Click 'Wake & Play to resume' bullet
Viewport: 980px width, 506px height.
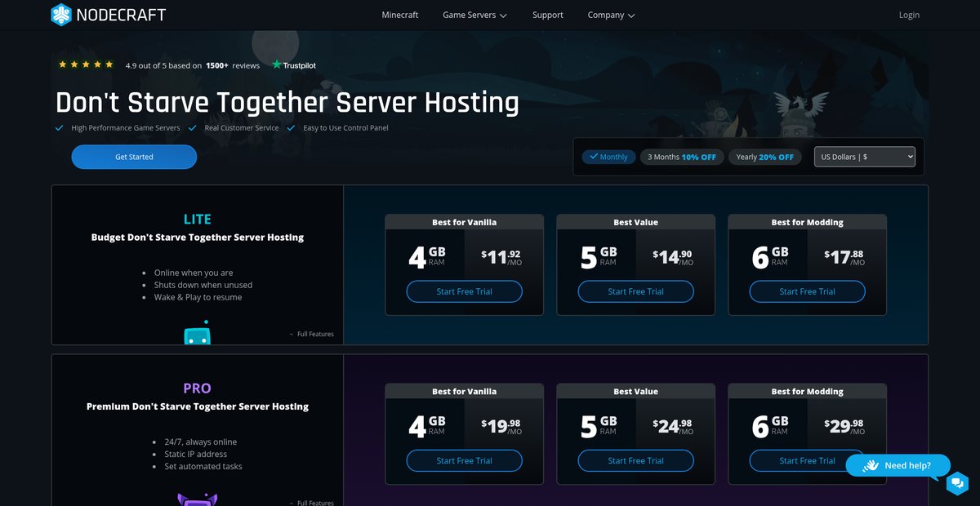point(198,297)
